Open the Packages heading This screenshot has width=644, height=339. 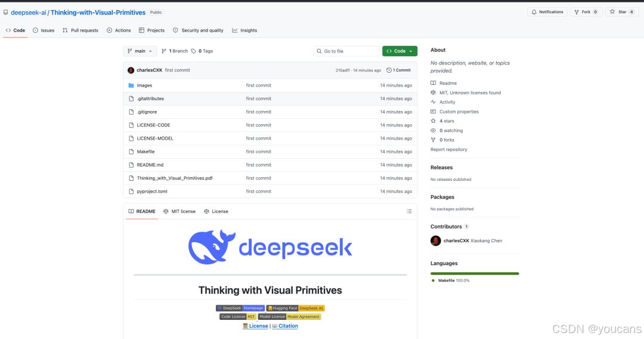(x=442, y=197)
